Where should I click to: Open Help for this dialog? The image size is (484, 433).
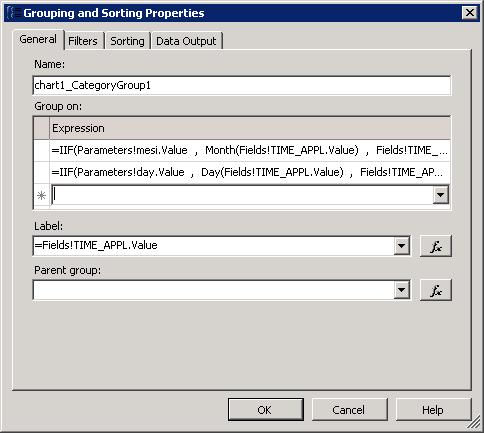pos(433,409)
